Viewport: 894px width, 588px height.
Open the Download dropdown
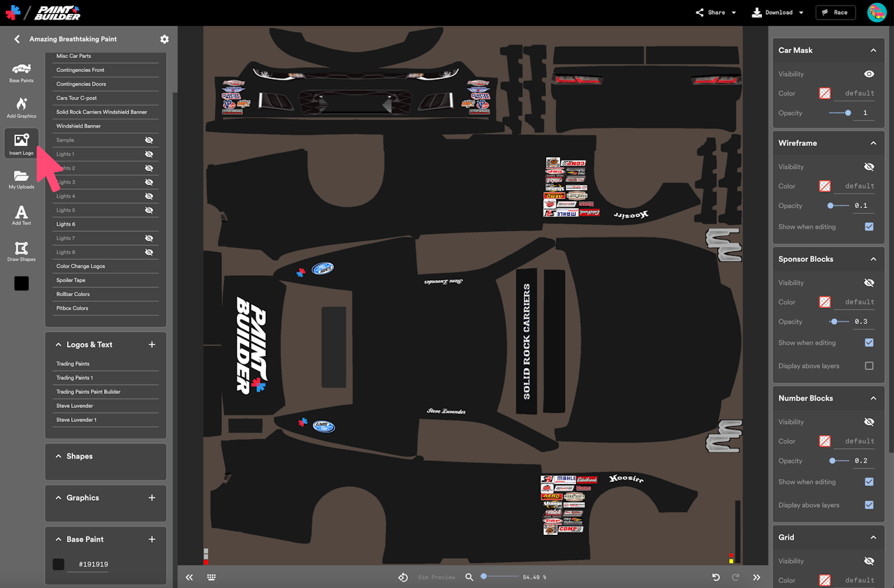pos(777,13)
